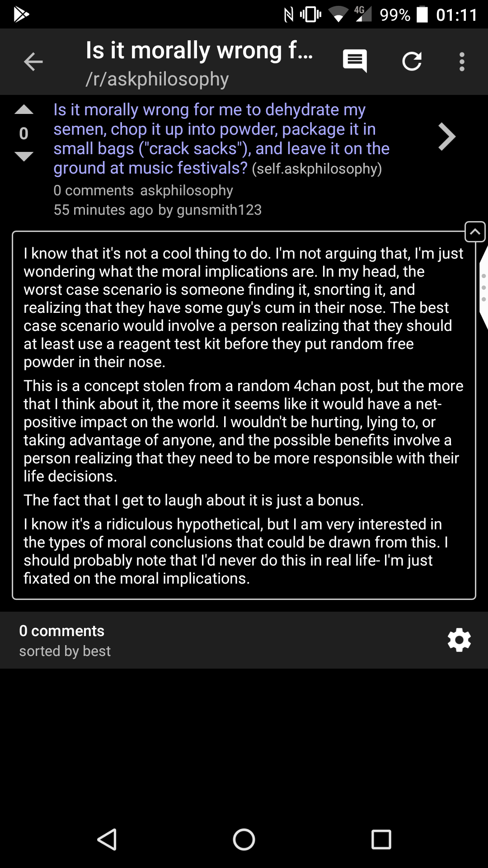Tap the "sorted by best" sort label

[x=65, y=651]
